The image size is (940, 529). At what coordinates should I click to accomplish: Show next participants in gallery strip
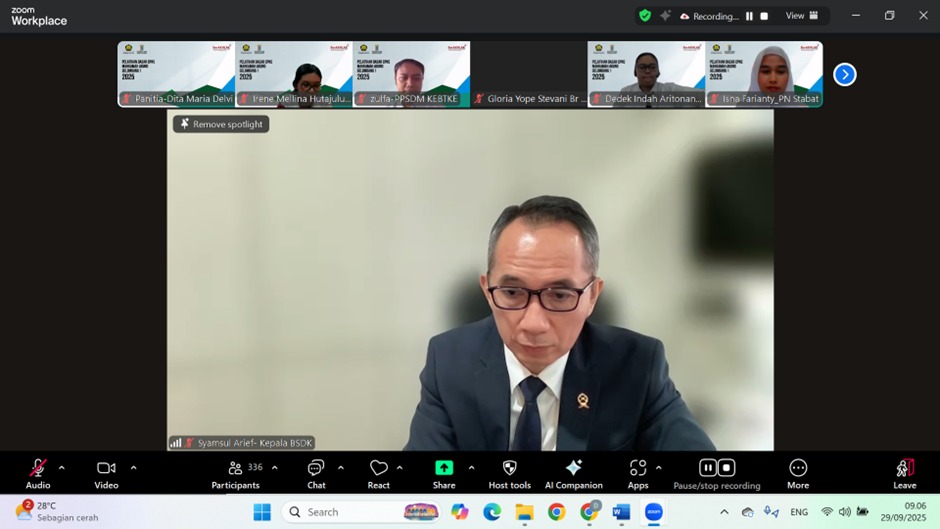[x=845, y=75]
